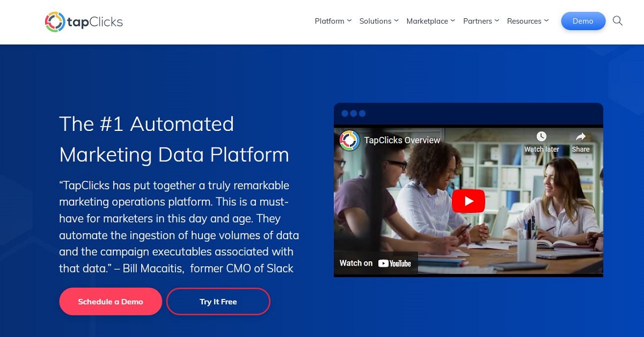Click the video thumbnail of people at table
Viewport: 644px width, 337px height.
469,201
